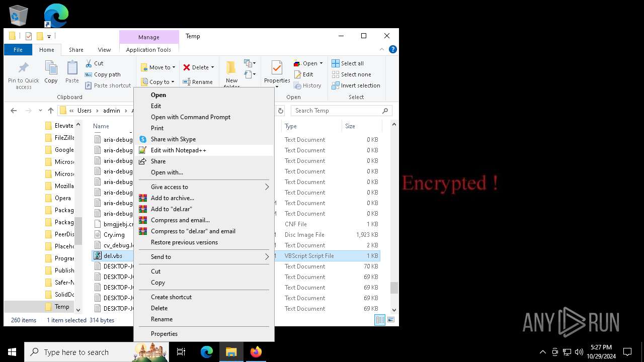The image size is (644, 362).
Task: Open Firefox from the taskbar
Action: tap(256, 352)
